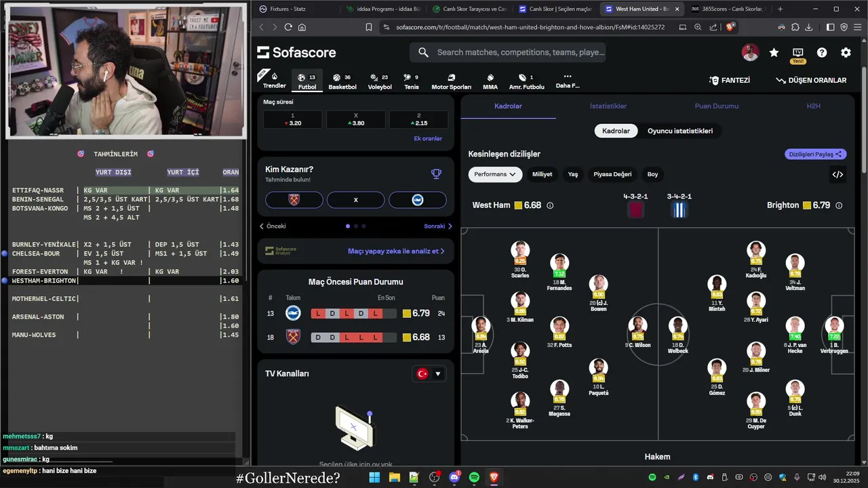Switch to İstatistikler tab
Screen dimensions: 868x488
click(x=608, y=106)
